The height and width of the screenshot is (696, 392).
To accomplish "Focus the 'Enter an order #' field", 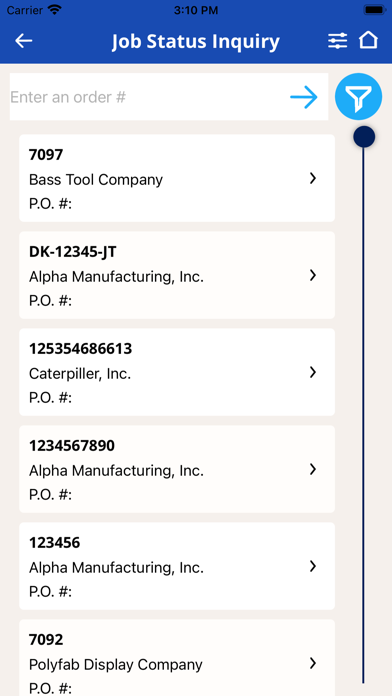I will click(x=147, y=97).
